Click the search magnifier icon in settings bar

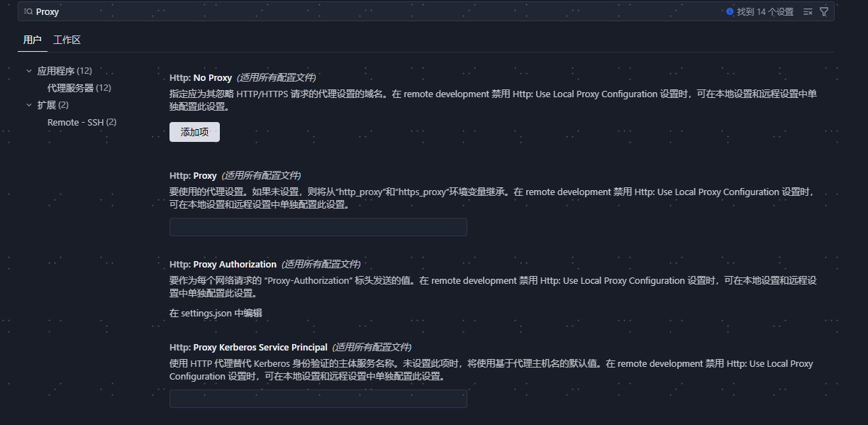click(28, 12)
